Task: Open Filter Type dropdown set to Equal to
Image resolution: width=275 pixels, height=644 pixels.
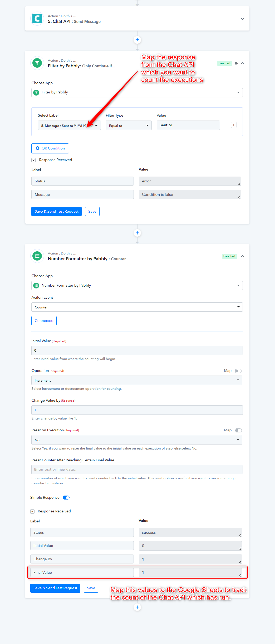Action: 129,126
